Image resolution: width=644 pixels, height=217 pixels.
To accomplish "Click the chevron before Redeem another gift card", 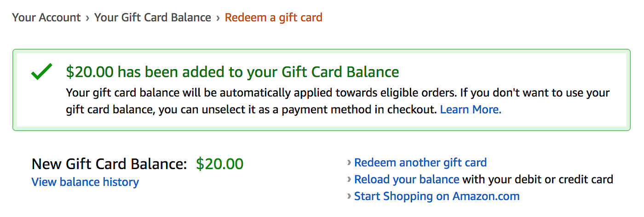I will [350, 163].
